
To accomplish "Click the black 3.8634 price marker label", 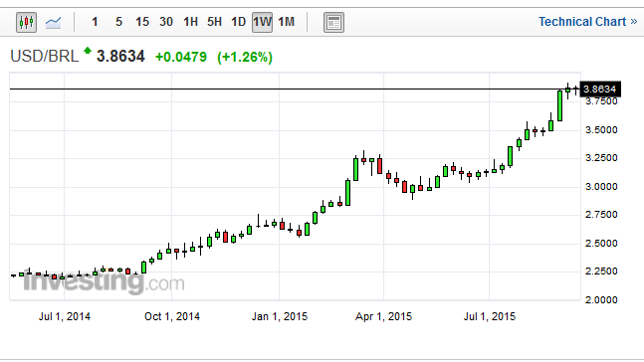I will point(600,90).
